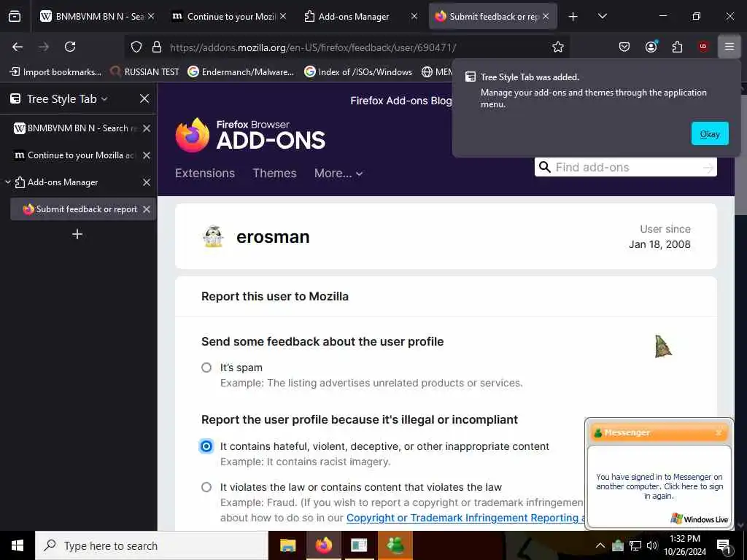Viewport: 747px width, 560px height.
Task: Close Add-ons Manager tab in sidebar
Action: 147,182
